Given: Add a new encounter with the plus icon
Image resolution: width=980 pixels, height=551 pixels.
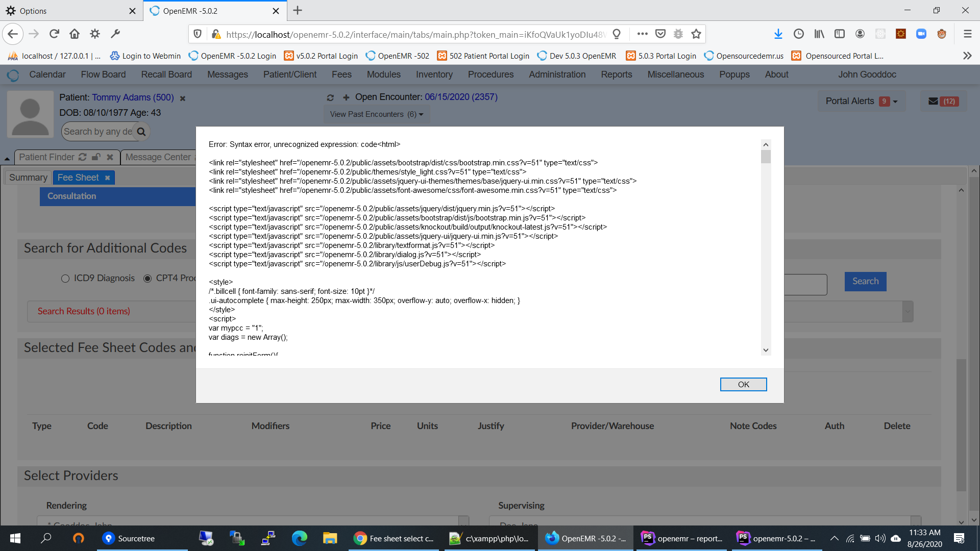Looking at the screenshot, I should click(346, 97).
